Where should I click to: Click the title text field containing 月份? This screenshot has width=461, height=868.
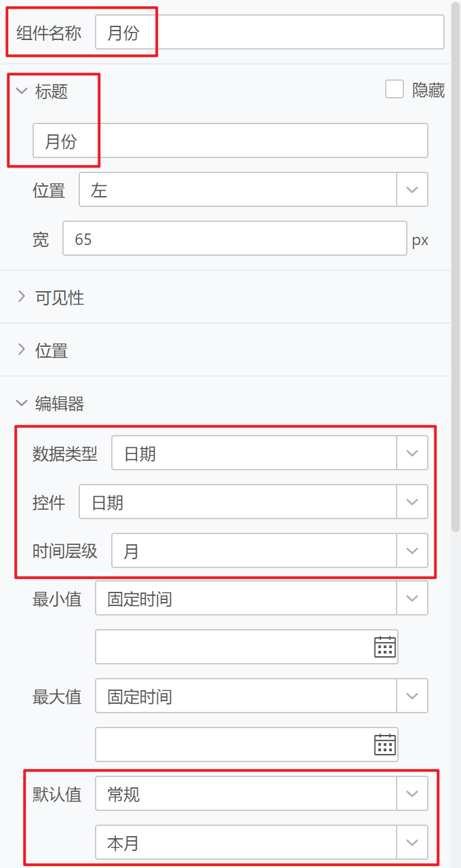[230, 140]
